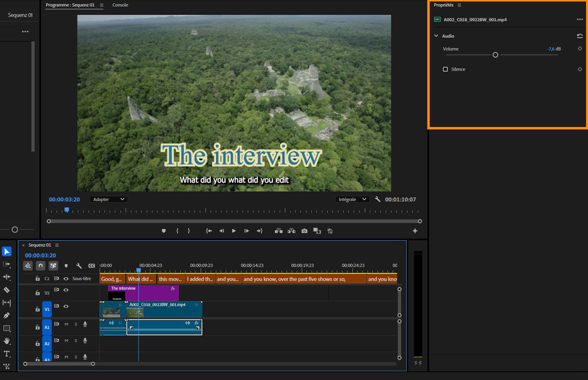Click the Export Frame camera icon

click(304, 231)
